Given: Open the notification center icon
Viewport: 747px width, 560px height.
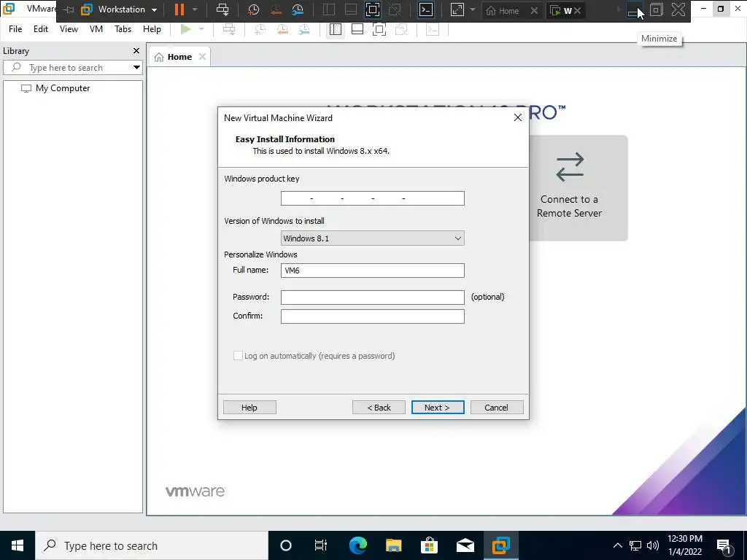Looking at the screenshot, I should 724,545.
